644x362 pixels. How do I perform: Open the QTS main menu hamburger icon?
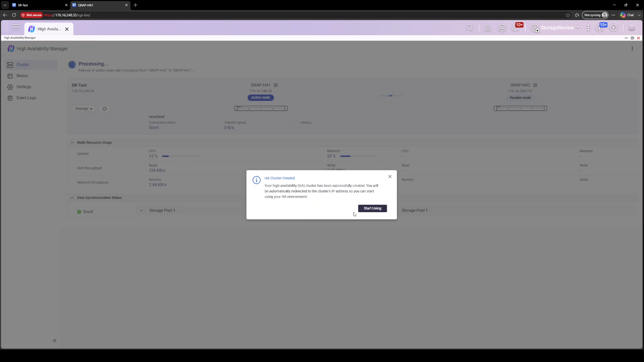pos(16,27)
